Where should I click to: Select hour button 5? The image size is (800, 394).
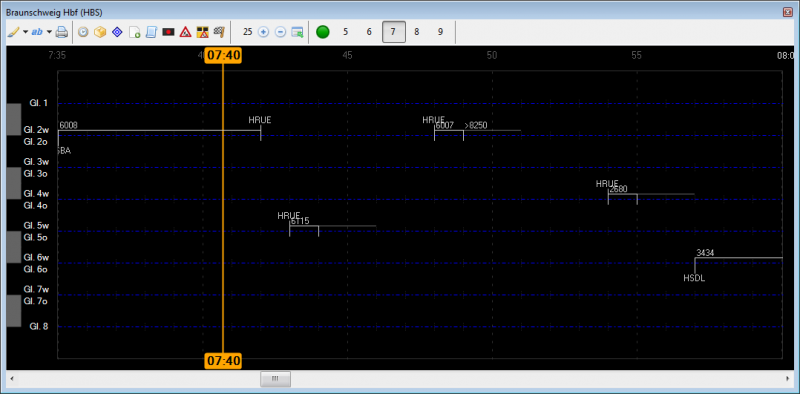pos(345,32)
